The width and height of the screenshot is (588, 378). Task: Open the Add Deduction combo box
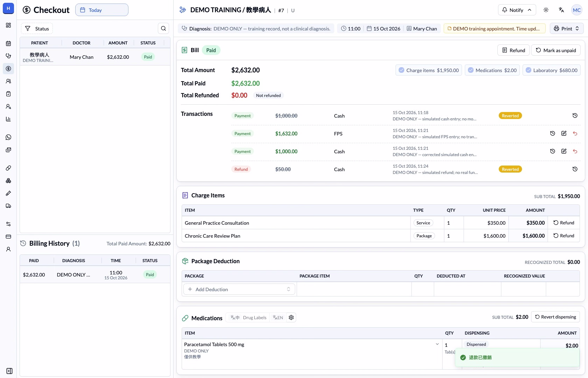239,289
